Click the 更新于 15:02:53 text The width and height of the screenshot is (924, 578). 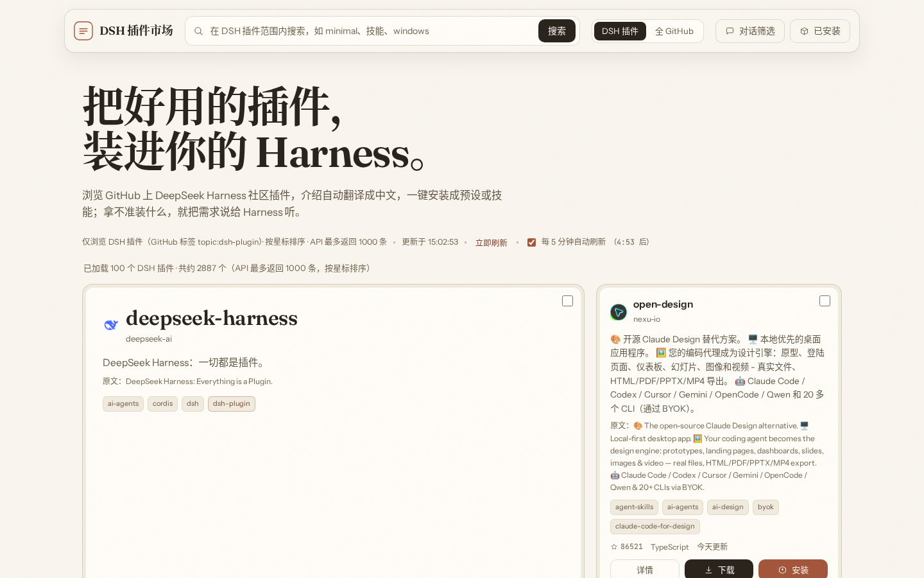[x=430, y=242]
